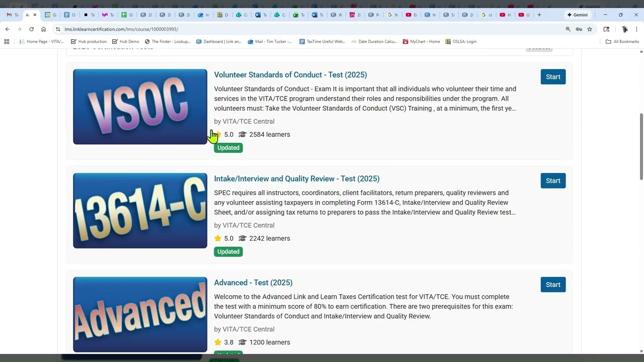This screenshot has height=362, width=644.
Task: Open the Chrome three-dot menu
Action: (x=636, y=29)
